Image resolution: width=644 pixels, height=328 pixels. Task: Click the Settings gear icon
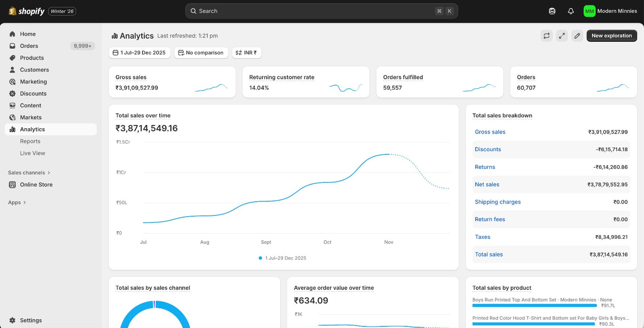(12, 320)
